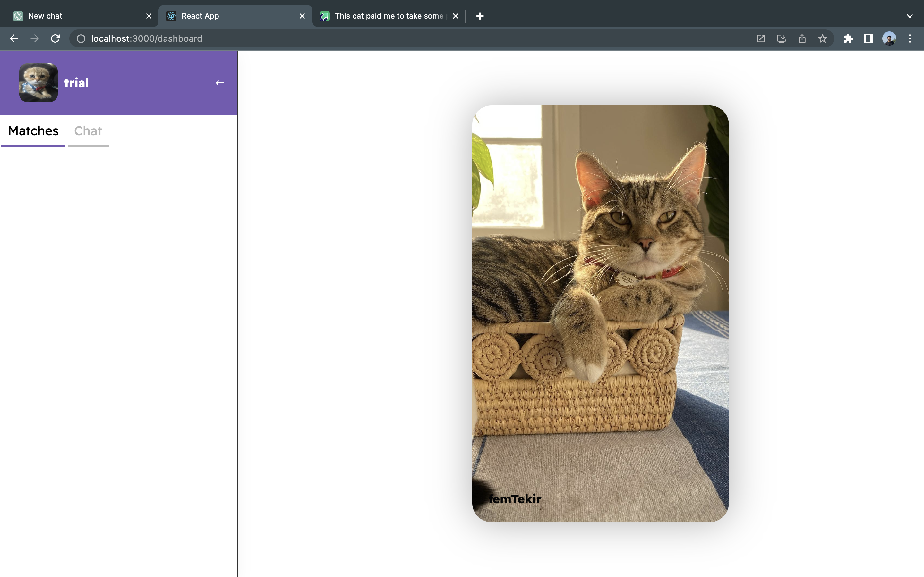Switch to the Chat tab
The width and height of the screenshot is (924, 577).
pyautogui.click(x=88, y=131)
